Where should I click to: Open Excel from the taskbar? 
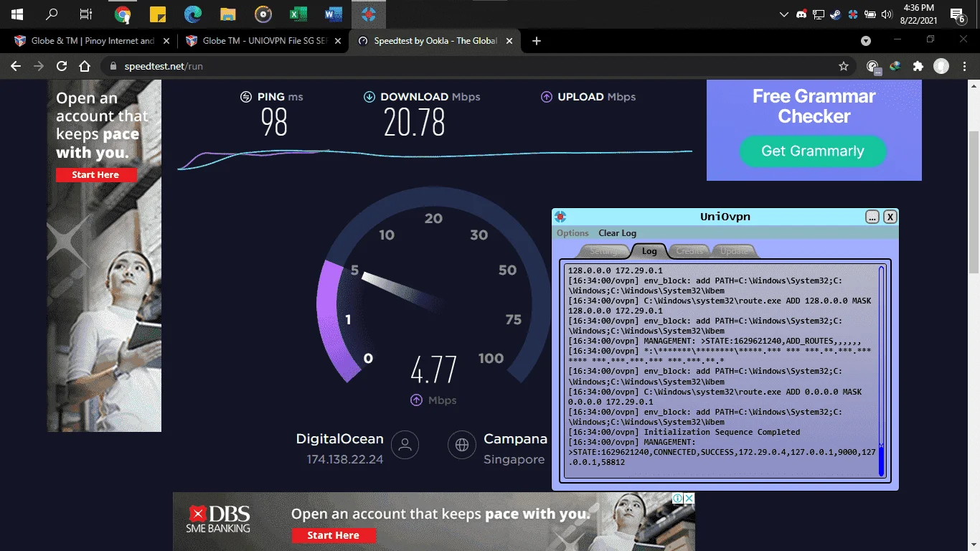pos(298,14)
